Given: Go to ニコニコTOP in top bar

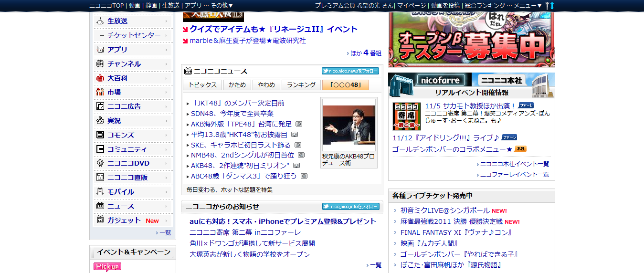Looking at the screenshot, I should (107, 5).
